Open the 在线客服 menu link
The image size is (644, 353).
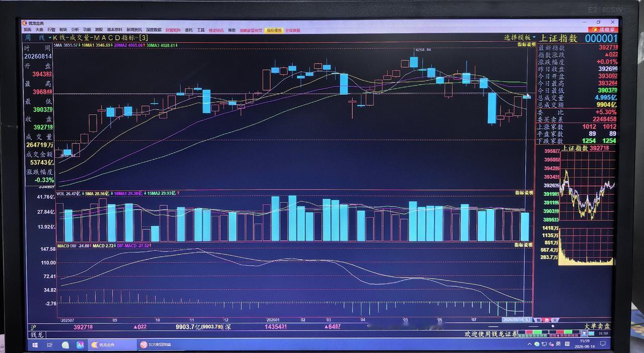pos(293,30)
